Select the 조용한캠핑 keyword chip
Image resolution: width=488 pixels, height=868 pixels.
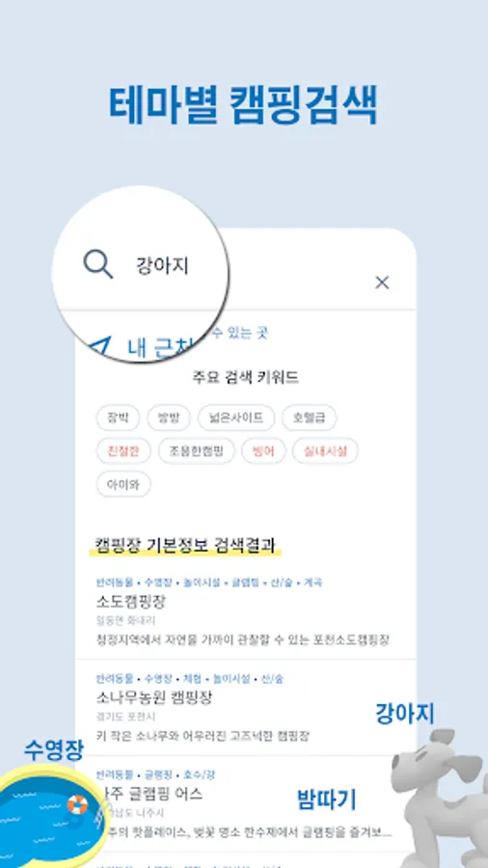pyautogui.click(x=197, y=451)
